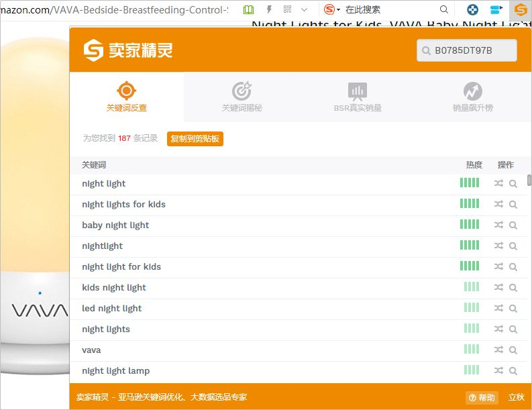Viewport: 532px width, 410px height.
Task: Click shuffle icon for 'night light for kids'
Action: (498, 266)
